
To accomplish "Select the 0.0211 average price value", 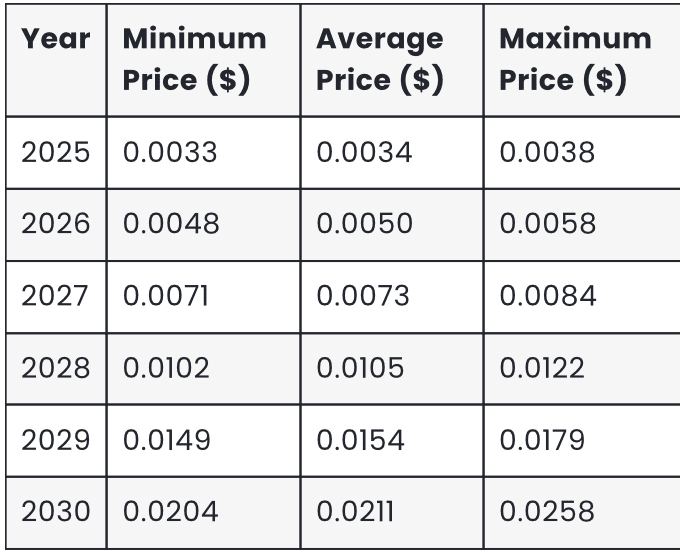I will (x=355, y=512).
